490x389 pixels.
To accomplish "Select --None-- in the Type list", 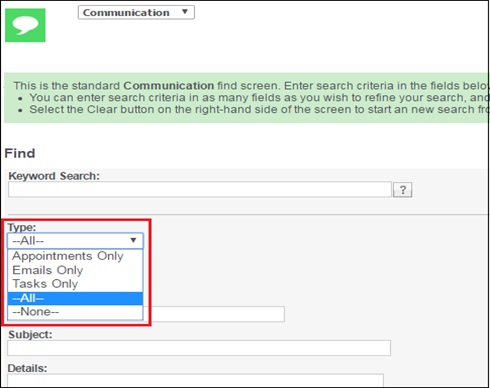I will click(75, 312).
